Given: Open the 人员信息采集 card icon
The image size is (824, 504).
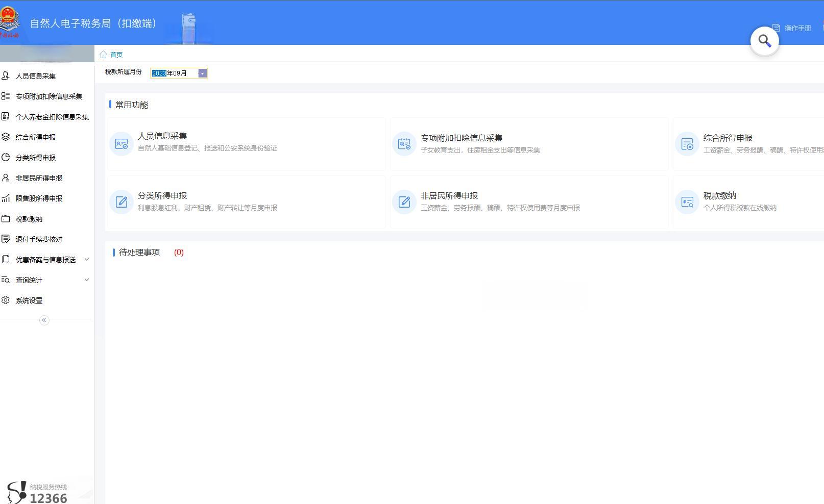Looking at the screenshot, I should 121,143.
